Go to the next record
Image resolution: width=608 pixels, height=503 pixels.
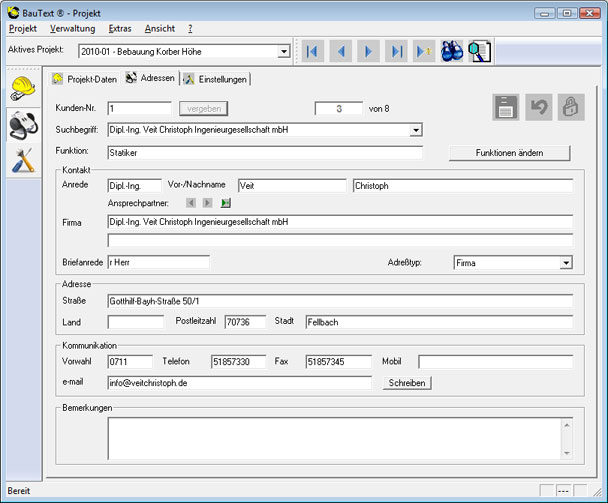(x=369, y=52)
